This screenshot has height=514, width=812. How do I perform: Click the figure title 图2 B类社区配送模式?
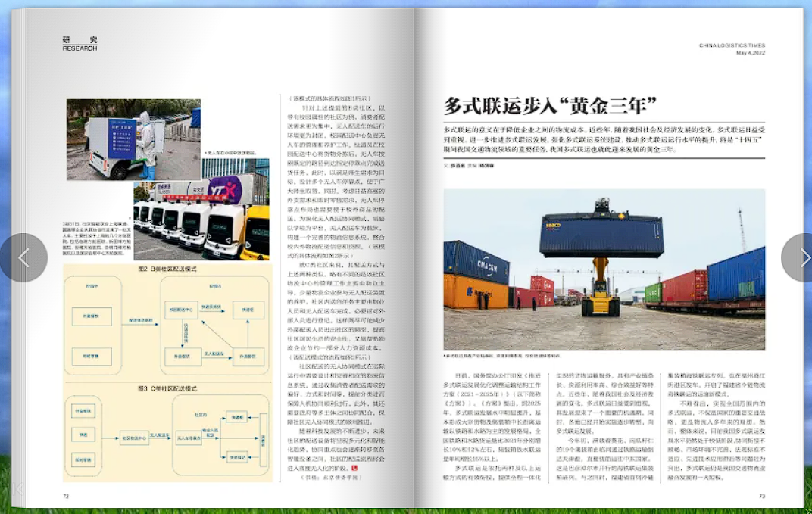[x=167, y=269]
